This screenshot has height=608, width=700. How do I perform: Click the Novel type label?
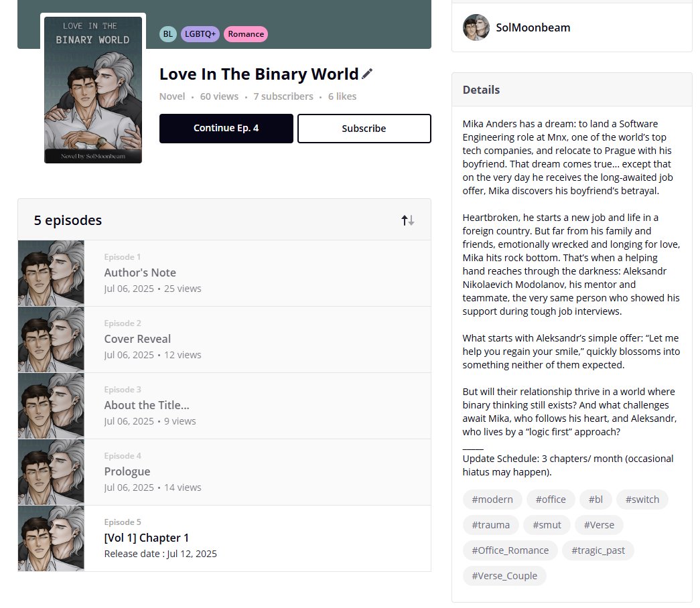click(x=172, y=96)
